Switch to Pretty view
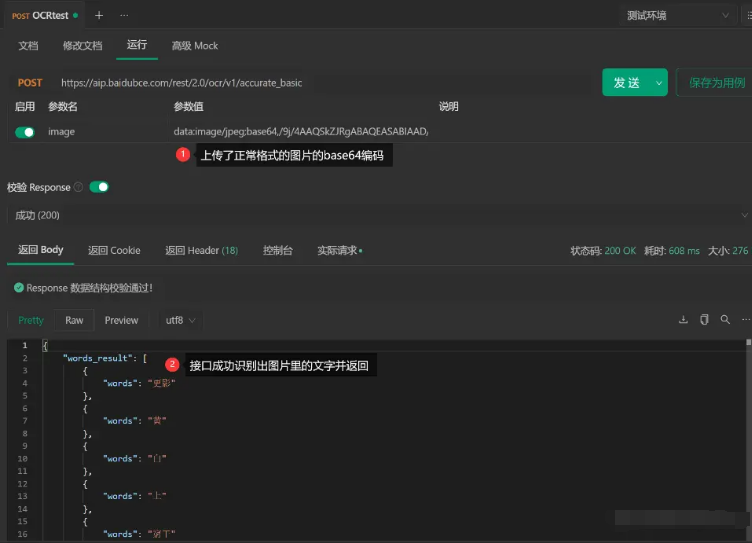The image size is (752, 543). [x=31, y=320]
